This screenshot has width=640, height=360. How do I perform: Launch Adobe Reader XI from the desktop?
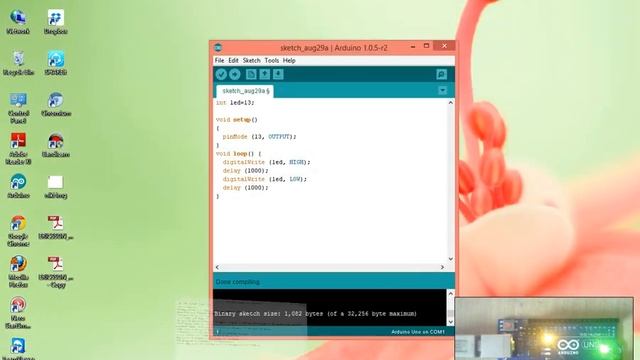tap(18, 149)
